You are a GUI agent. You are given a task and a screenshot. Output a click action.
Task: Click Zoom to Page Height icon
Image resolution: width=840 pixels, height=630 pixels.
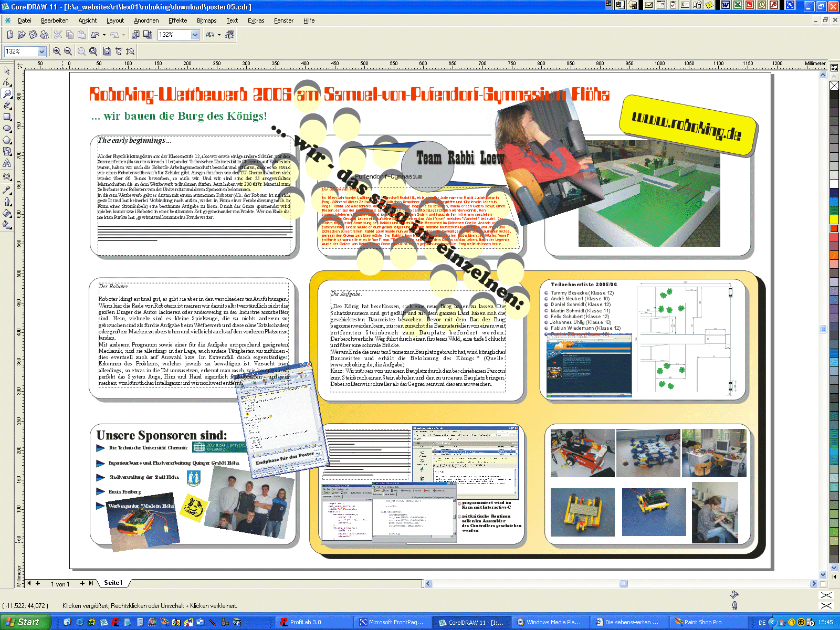130,51
